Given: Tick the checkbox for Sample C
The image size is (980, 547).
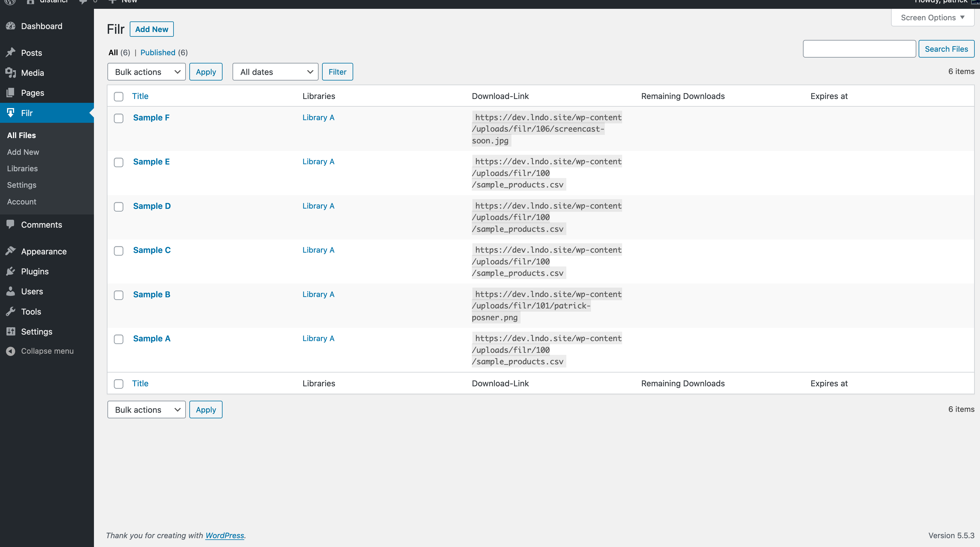Looking at the screenshot, I should point(119,251).
